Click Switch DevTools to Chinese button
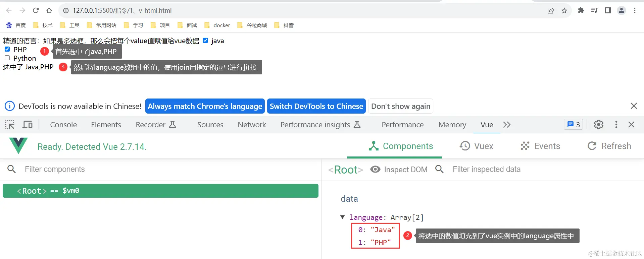 tap(316, 106)
